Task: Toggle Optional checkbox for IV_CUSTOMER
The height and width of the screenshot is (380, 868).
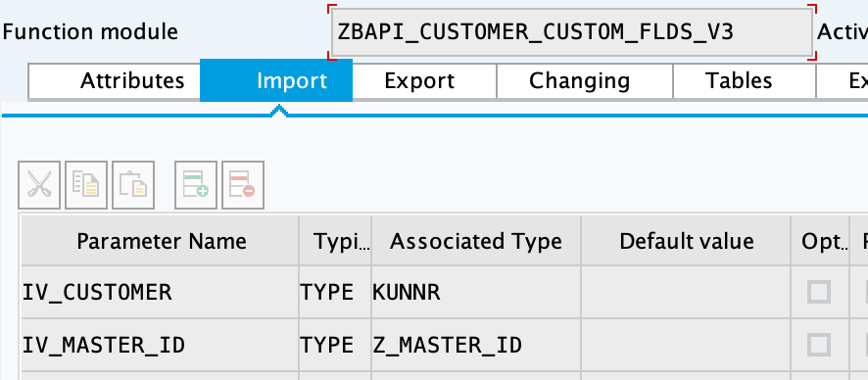Action: pos(819,292)
